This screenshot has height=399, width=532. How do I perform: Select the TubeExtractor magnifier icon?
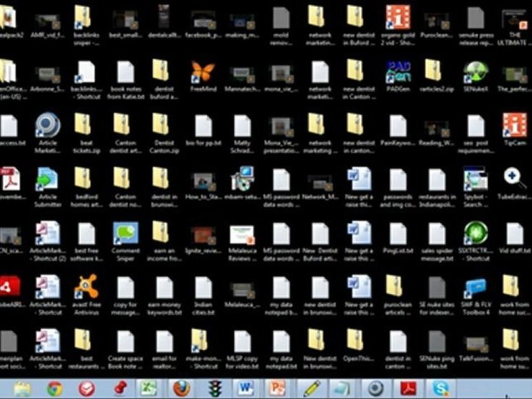(515, 183)
